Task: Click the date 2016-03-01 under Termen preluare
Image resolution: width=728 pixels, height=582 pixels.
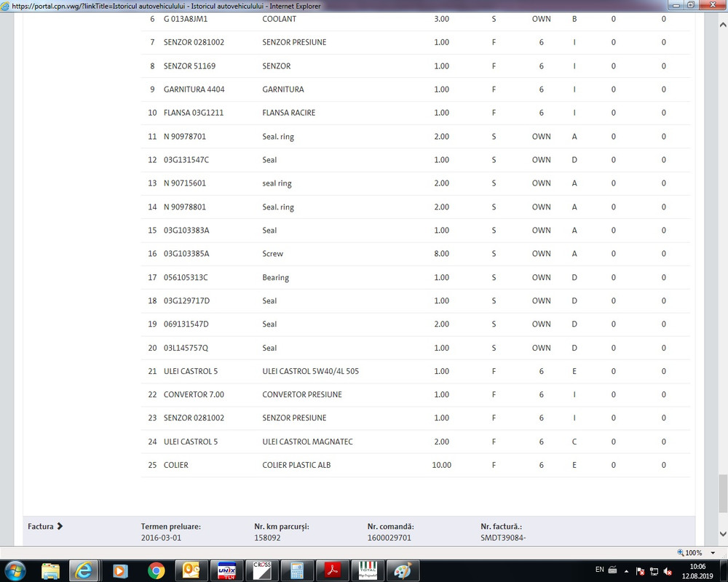Action: (161, 538)
